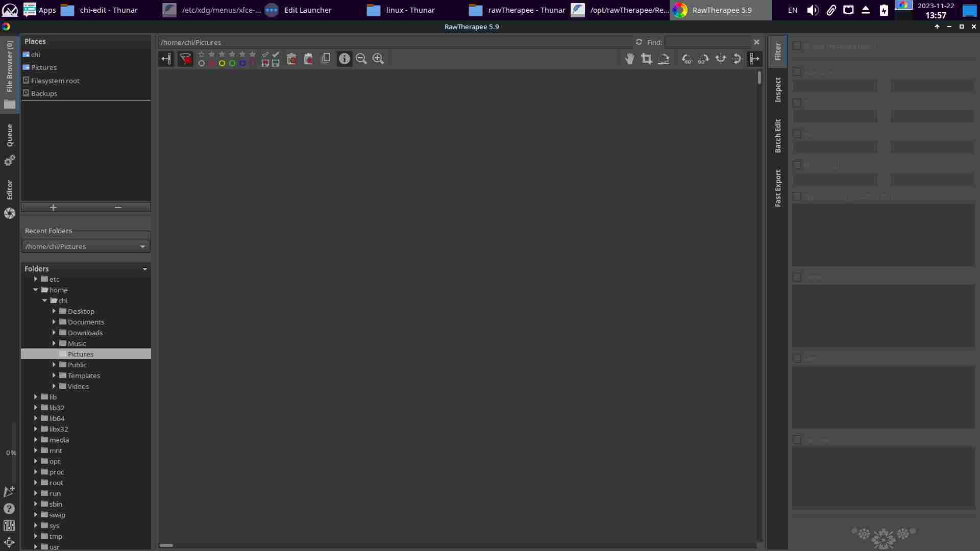Image resolution: width=980 pixels, height=551 pixels.
Task: Select the crop selection tool
Action: [647, 59]
